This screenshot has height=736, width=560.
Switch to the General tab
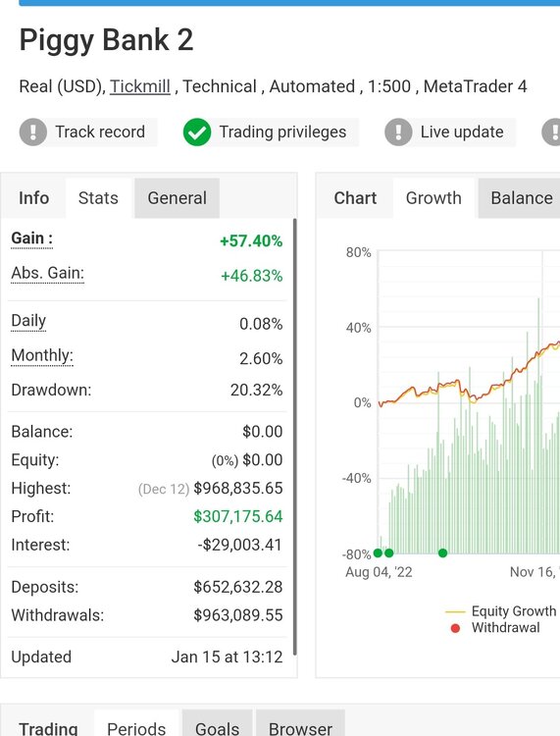point(177,198)
